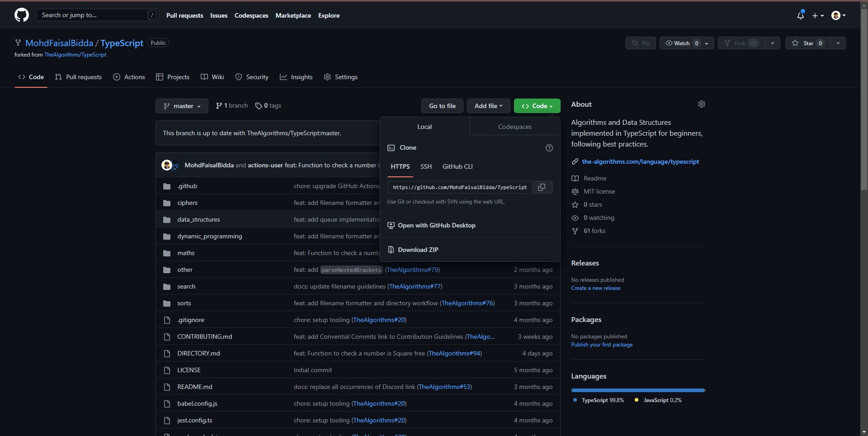
Task: Click the Go to file button
Action: [442, 106]
